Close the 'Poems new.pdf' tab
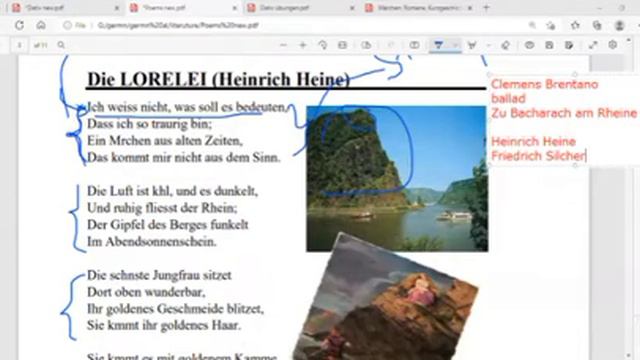Screen dimensions: 640x360 234,8
